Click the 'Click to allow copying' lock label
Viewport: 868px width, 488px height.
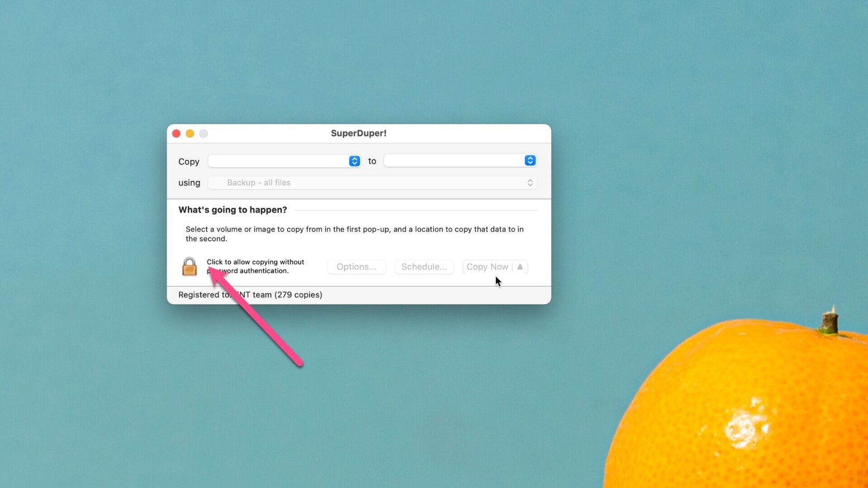(x=256, y=266)
